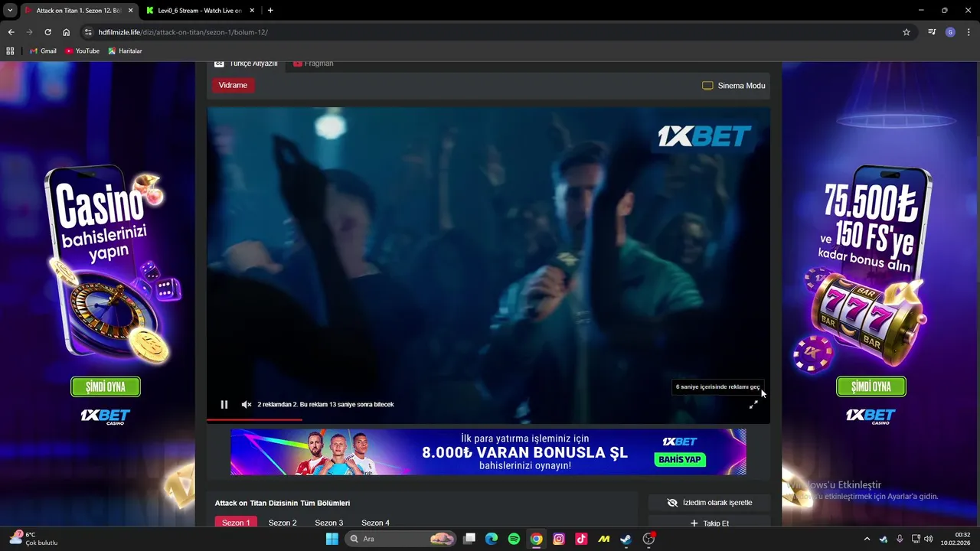
Task: Open the media controls icon in toolbar
Action: click(932, 32)
